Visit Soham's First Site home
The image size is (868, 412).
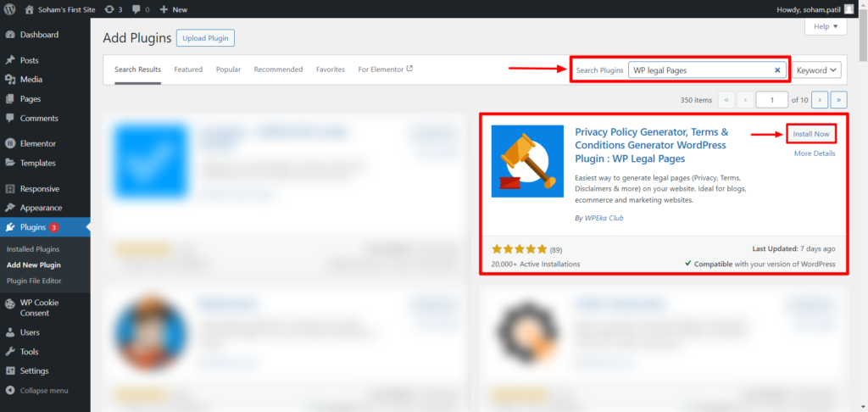61,9
